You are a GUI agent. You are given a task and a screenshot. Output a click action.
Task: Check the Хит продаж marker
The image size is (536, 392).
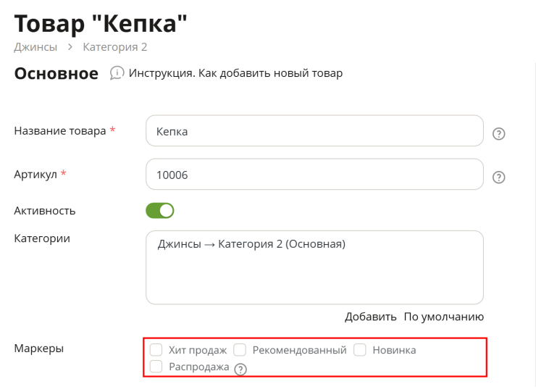(156, 349)
